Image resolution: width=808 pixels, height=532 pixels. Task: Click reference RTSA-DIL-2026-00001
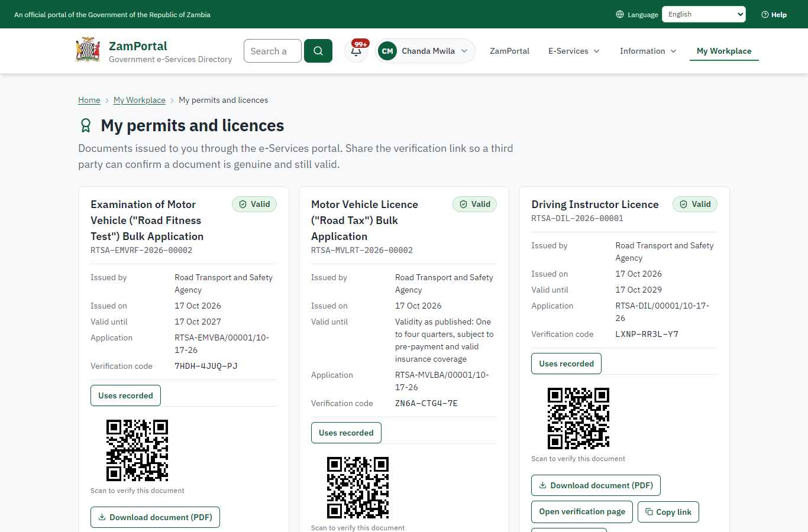pyautogui.click(x=577, y=218)
